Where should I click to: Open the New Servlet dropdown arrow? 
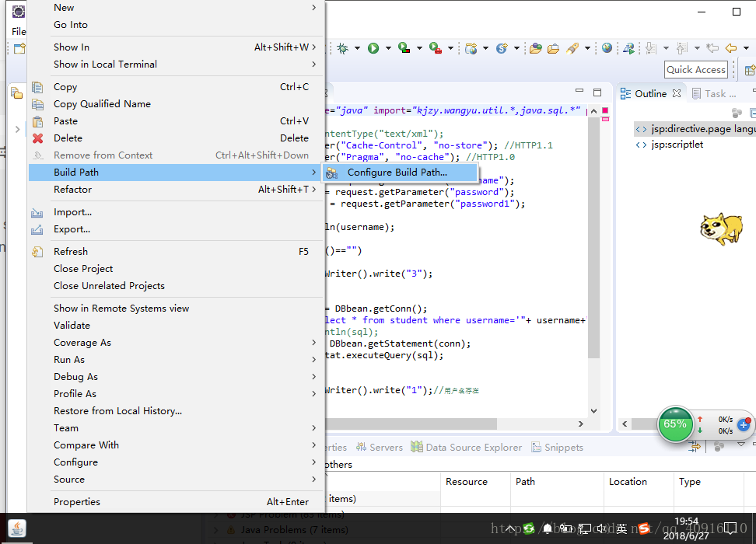516,48
